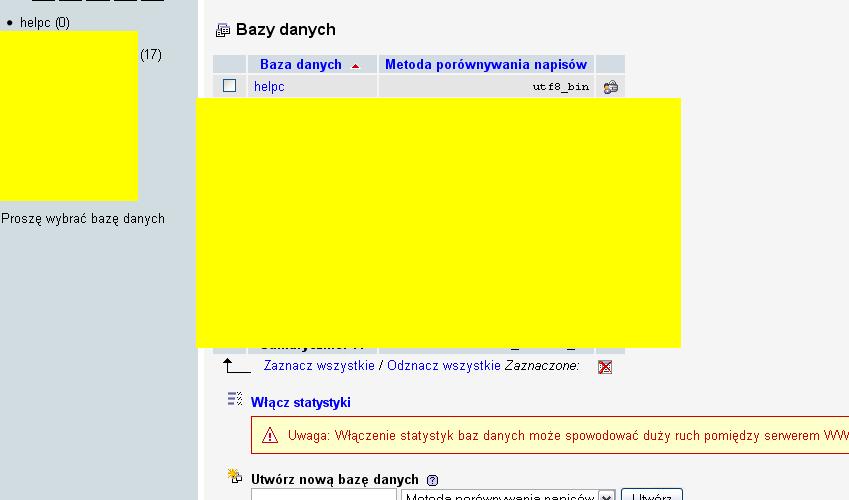Image resolution: width=849 pixels, height=500 pixels.
Task: Focus the new database name field
Action: pyautogui.click(x=324, y=495)
